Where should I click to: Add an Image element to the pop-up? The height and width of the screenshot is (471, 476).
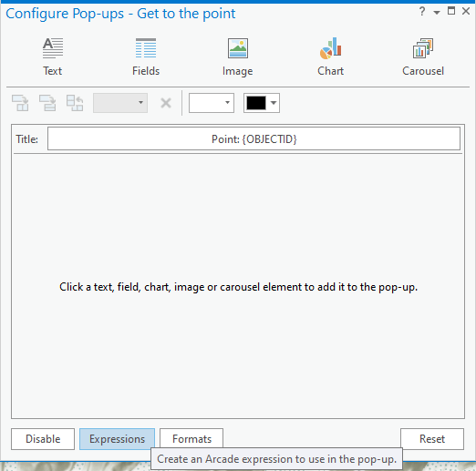click(238, 56)
